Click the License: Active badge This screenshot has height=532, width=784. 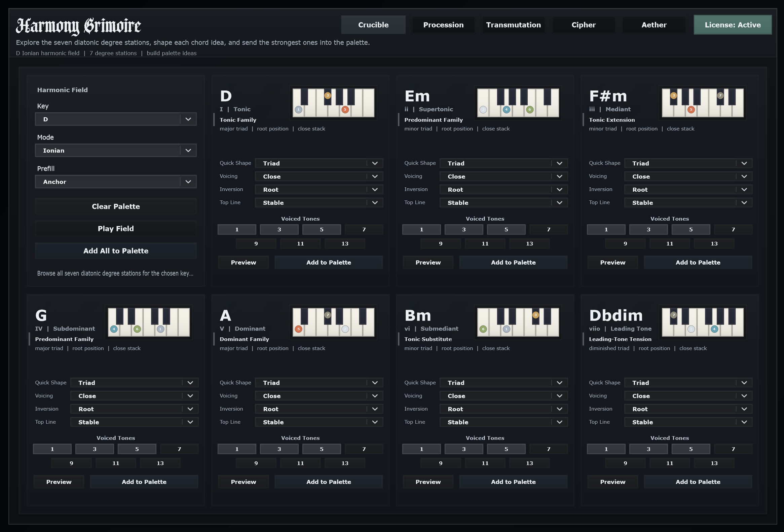click(733, 25)
